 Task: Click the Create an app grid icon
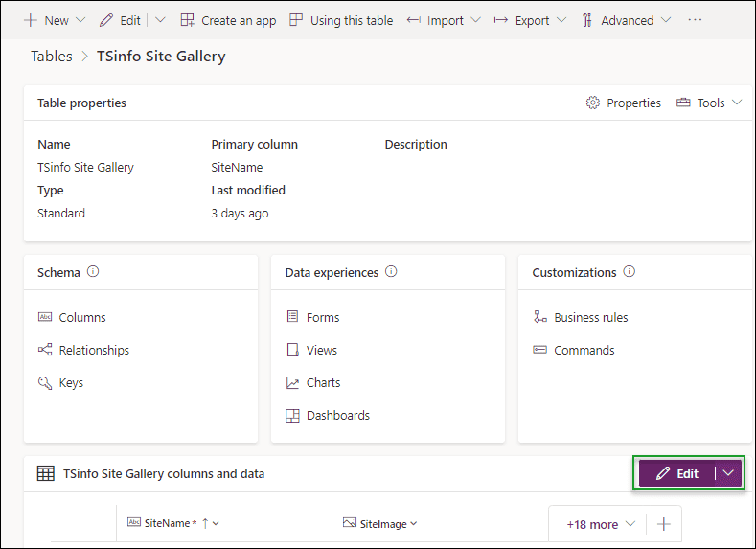click(187, 20)
